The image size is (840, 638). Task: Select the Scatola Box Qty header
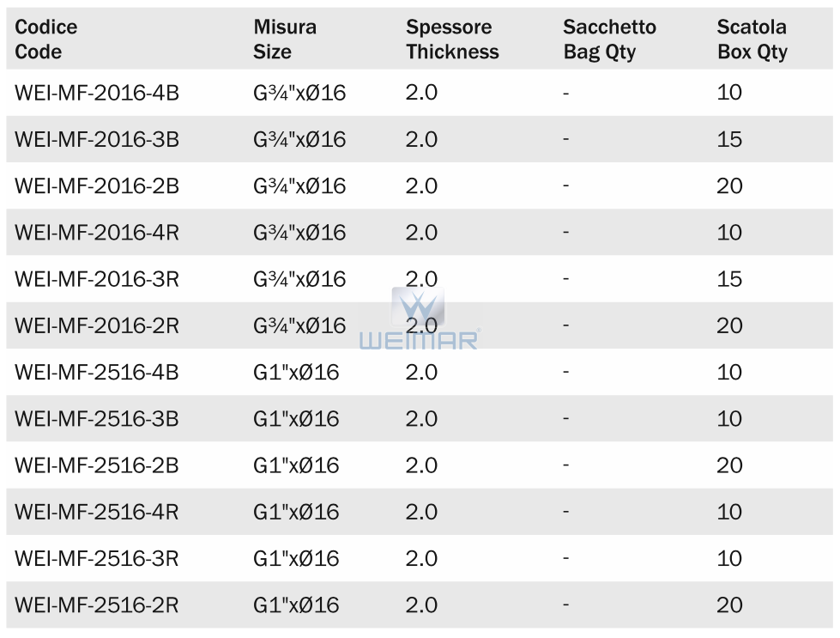(752, 39)
